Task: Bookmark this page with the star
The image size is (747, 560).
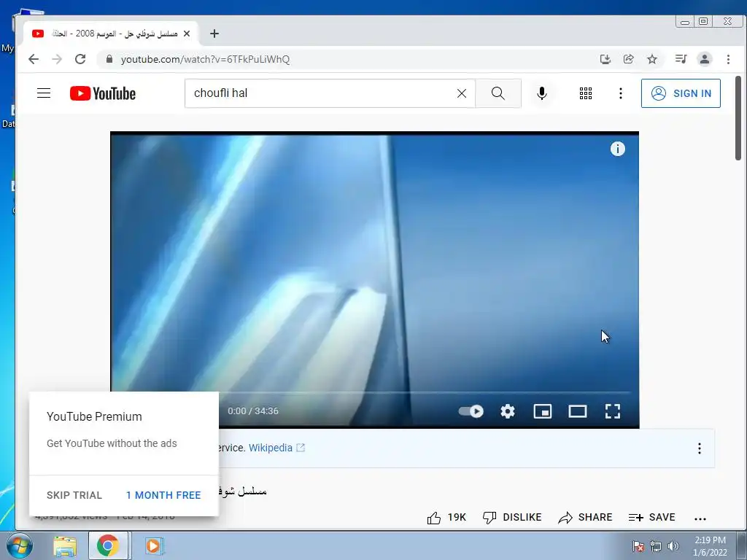Action: tap(651, 59)
